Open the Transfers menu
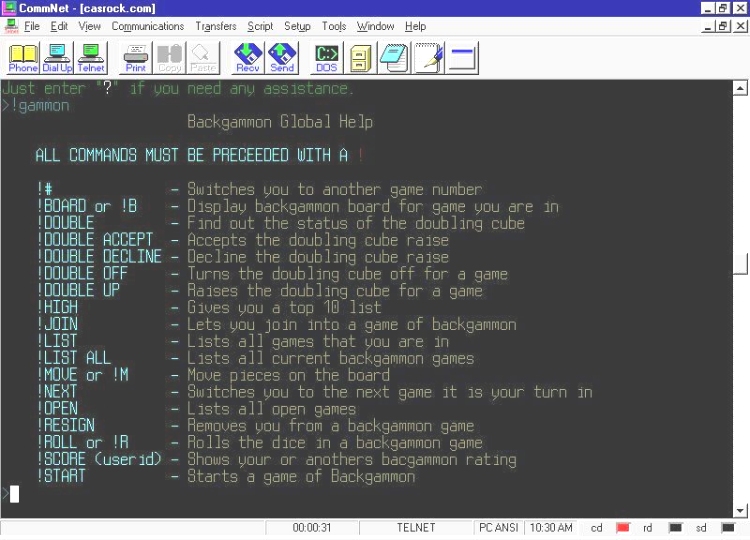 [216, 26]
